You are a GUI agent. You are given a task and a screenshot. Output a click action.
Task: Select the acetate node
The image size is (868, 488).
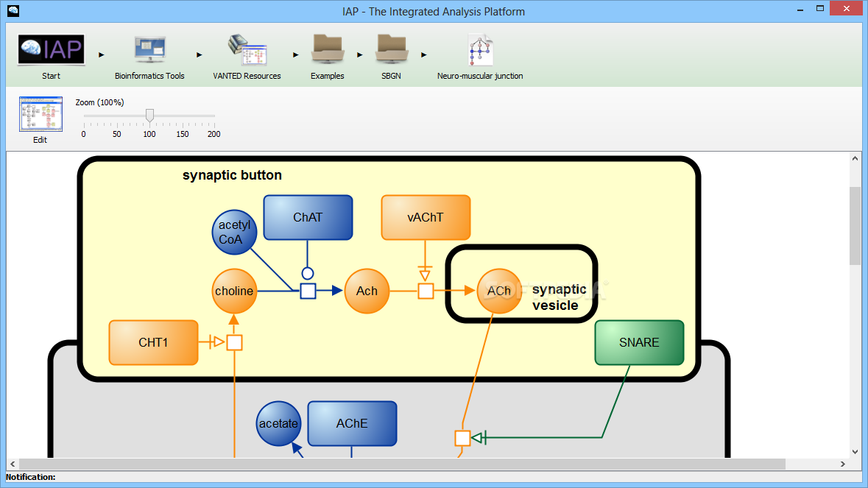[278, 424]
